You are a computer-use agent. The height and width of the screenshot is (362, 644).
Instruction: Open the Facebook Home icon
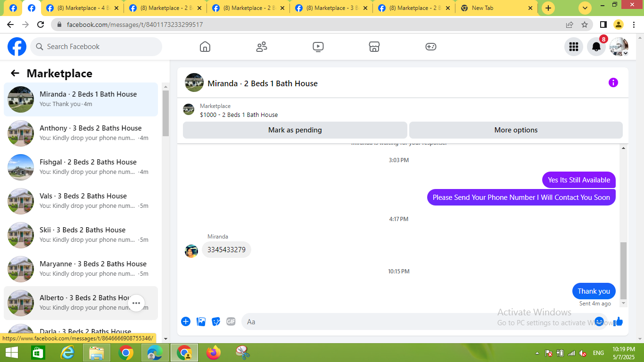205,47
